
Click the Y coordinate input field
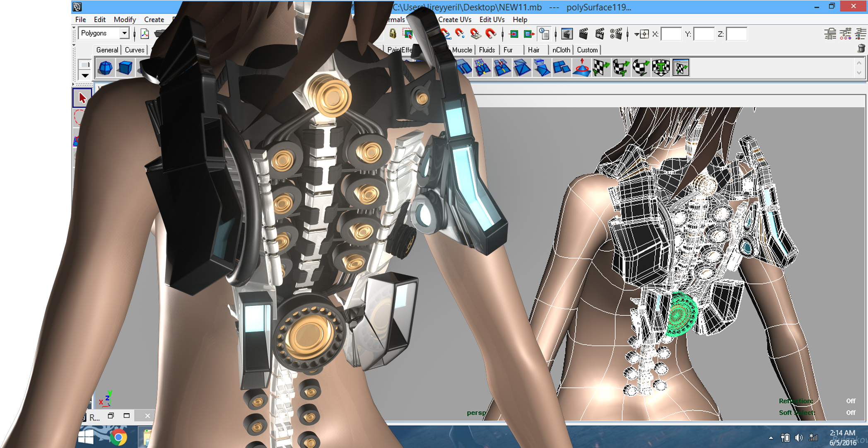coord(704,34)
